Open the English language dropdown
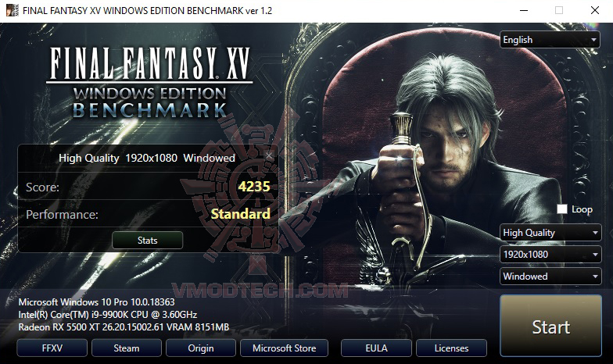Viewport: 613px width, 364px height. coord(550,40)
